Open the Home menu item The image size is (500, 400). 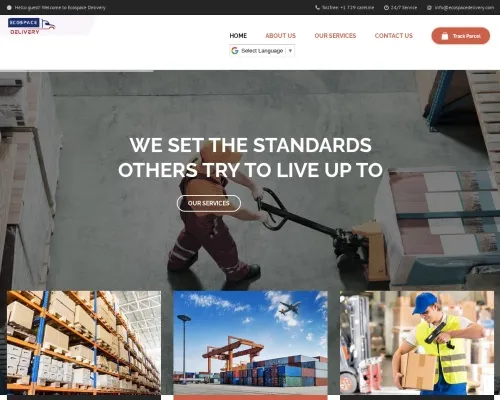tap(238, 36)
